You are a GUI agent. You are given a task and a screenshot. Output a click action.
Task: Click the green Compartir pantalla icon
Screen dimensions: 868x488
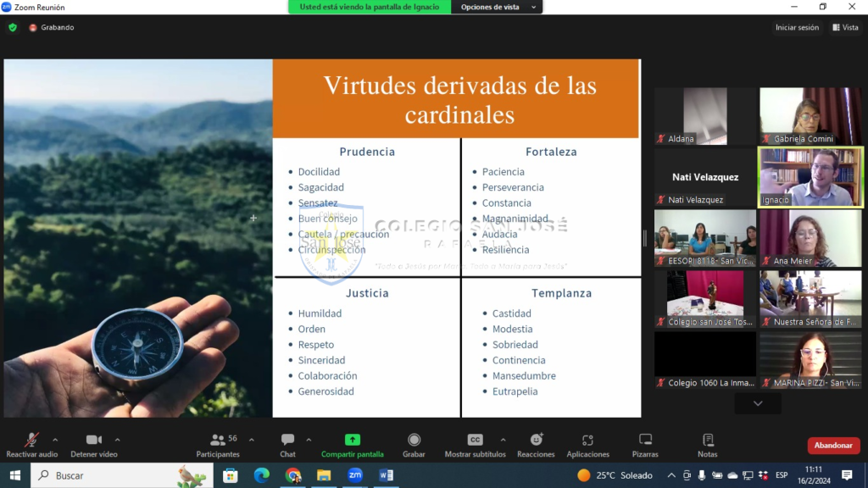point(352,440)
